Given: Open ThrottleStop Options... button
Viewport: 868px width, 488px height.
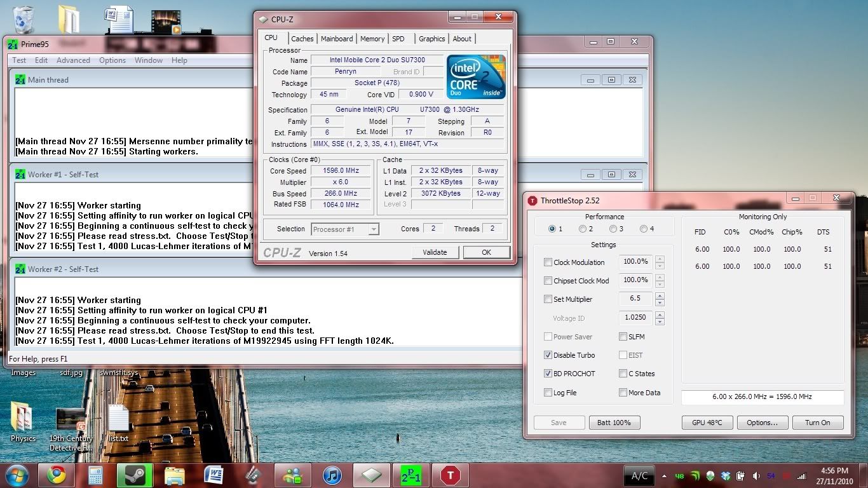Looking at the screenshot, I should [762, 423].
